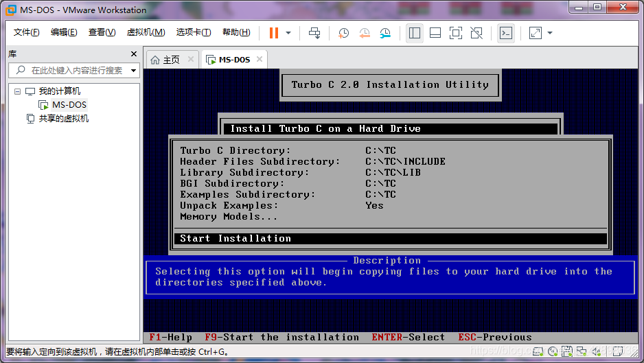Select Header Files Subdirectory option

tap(260, 161)
